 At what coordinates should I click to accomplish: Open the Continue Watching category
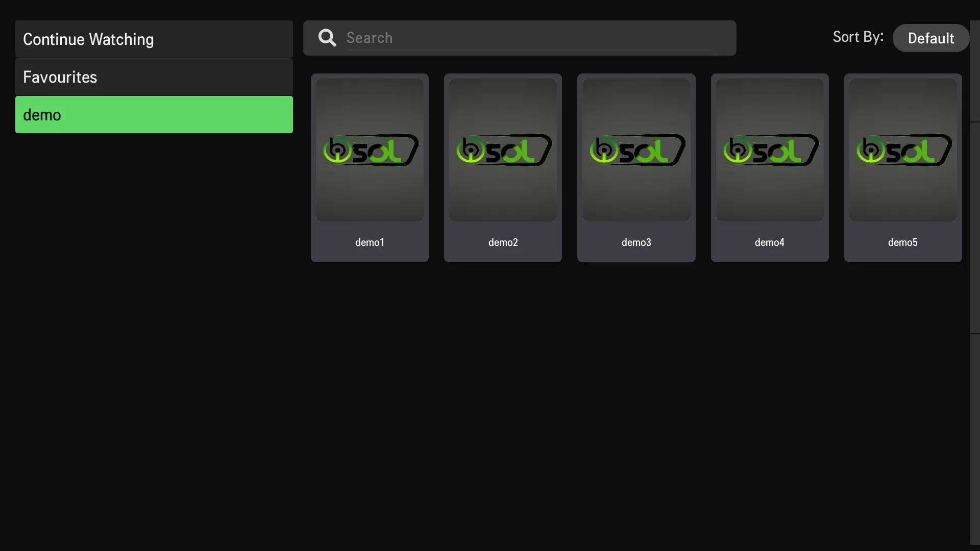click(x=154, y=39)
